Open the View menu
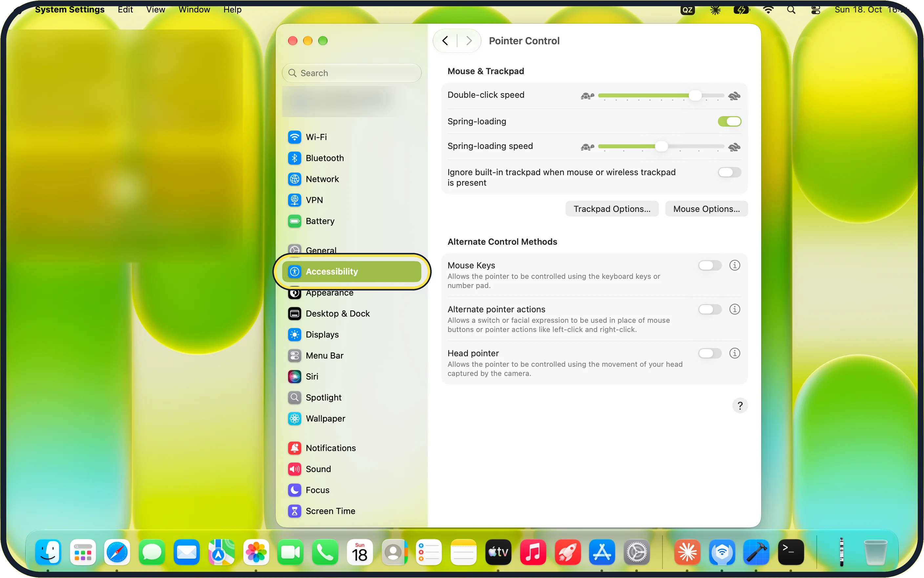 click(155, 10)
